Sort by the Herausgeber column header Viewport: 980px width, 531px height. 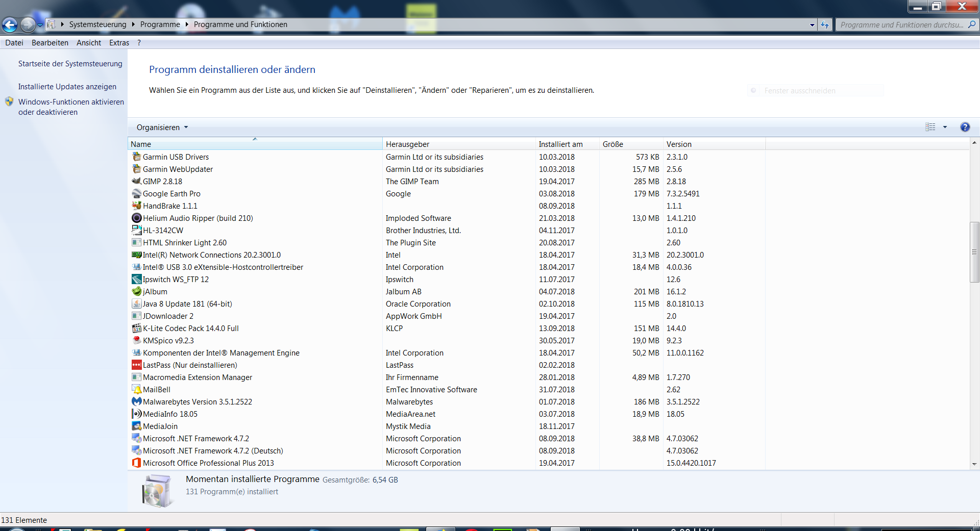click(x=459, y=144)
